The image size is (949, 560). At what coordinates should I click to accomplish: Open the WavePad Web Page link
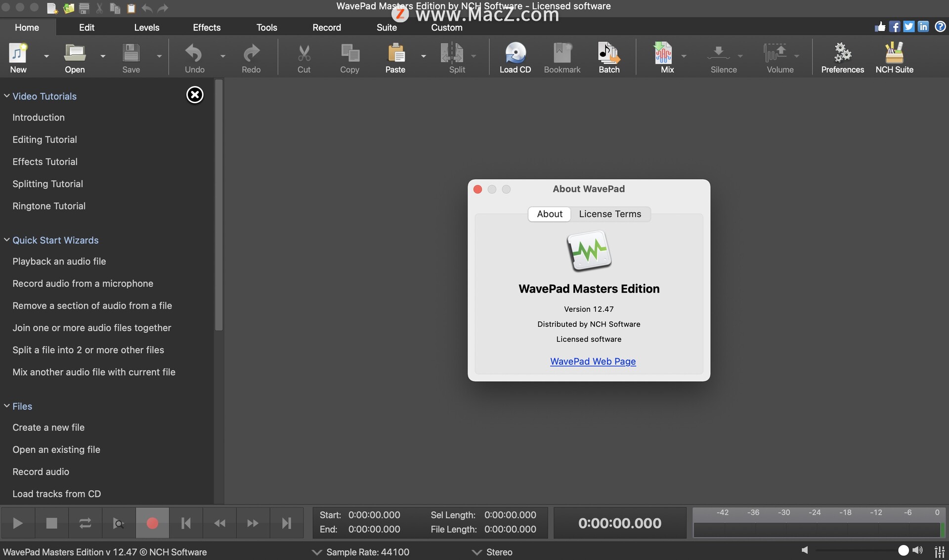tap(593, 361)
